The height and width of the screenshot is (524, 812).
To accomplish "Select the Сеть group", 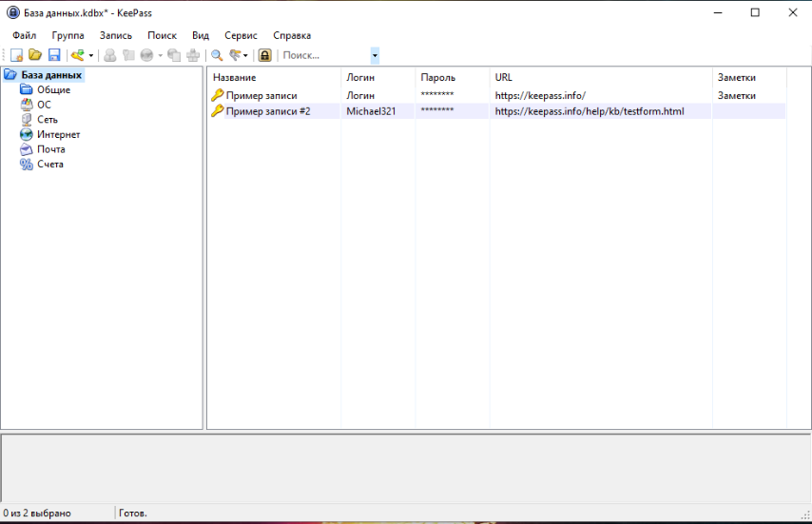I will pos(48,120).
